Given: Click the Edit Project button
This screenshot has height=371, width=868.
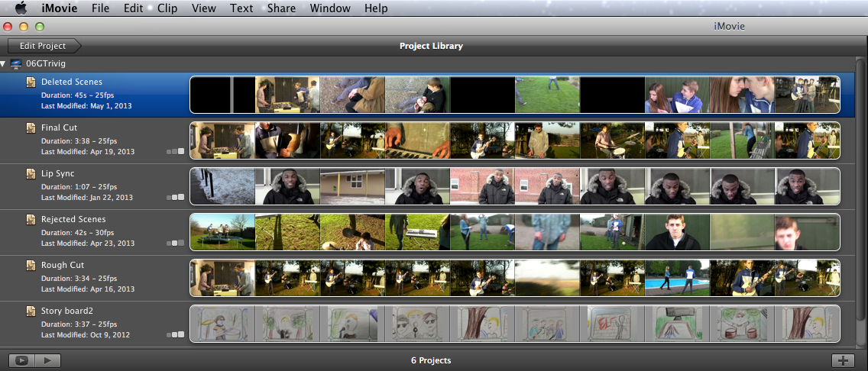Looking at the screenshot, I should pyautogui.click(x=44, y=46).
